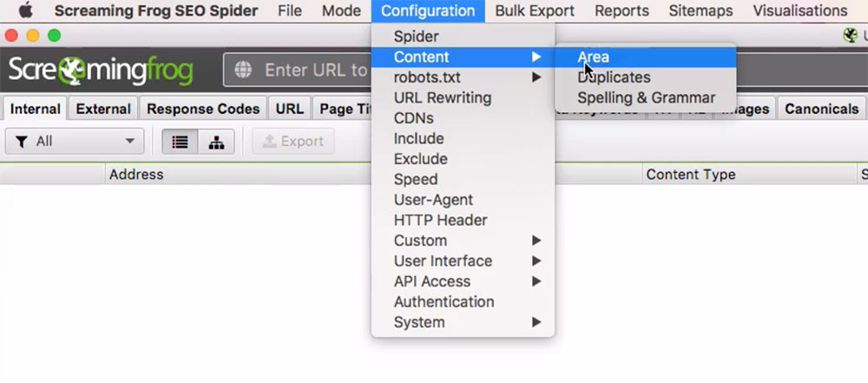Select Duplicates in Content submenu
This screenshot has height=383, width=868.
click(646, 77)
